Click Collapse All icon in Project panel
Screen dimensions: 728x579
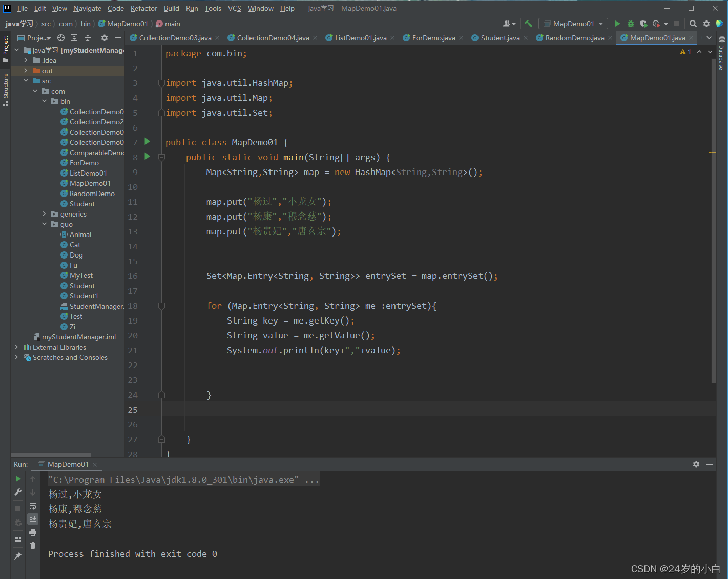(x=88, y=38)
